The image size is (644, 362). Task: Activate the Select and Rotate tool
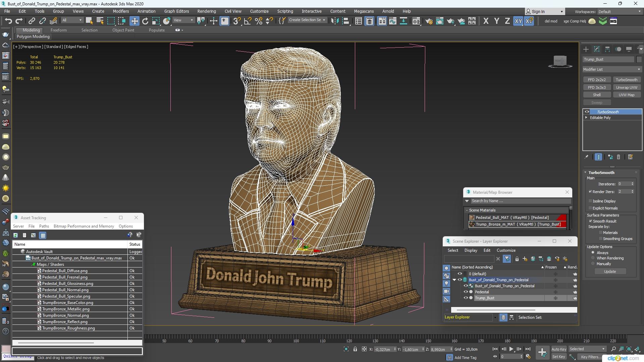(145, 21)
